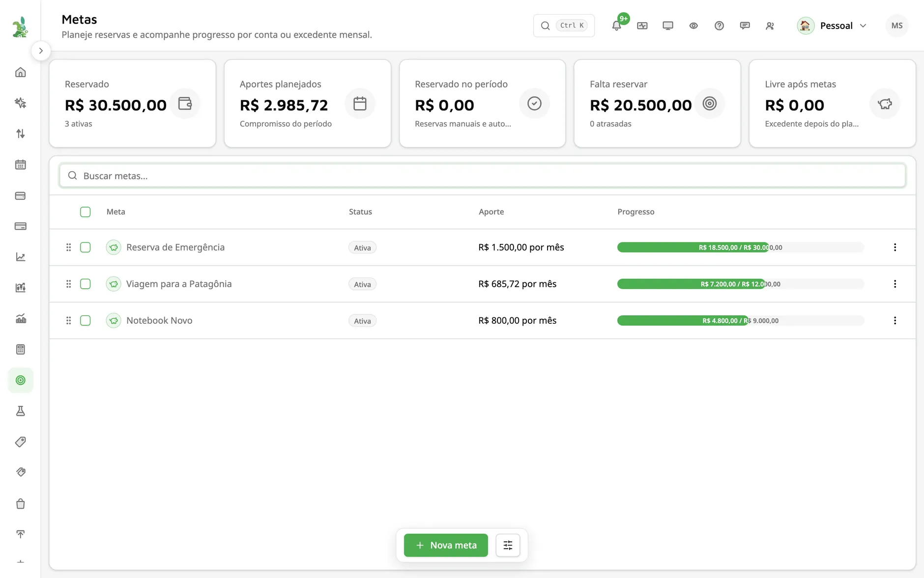Click the activity monitor icon in header

click(642, 26)
